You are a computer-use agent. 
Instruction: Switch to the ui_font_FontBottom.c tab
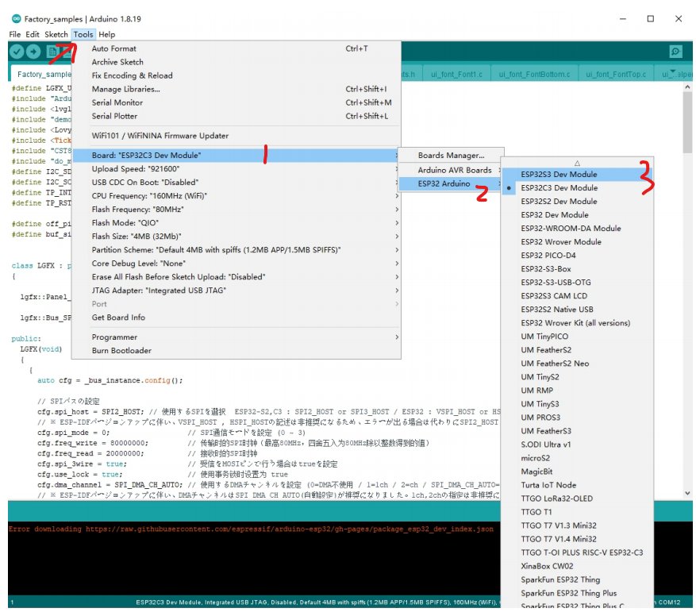[533, 74]
